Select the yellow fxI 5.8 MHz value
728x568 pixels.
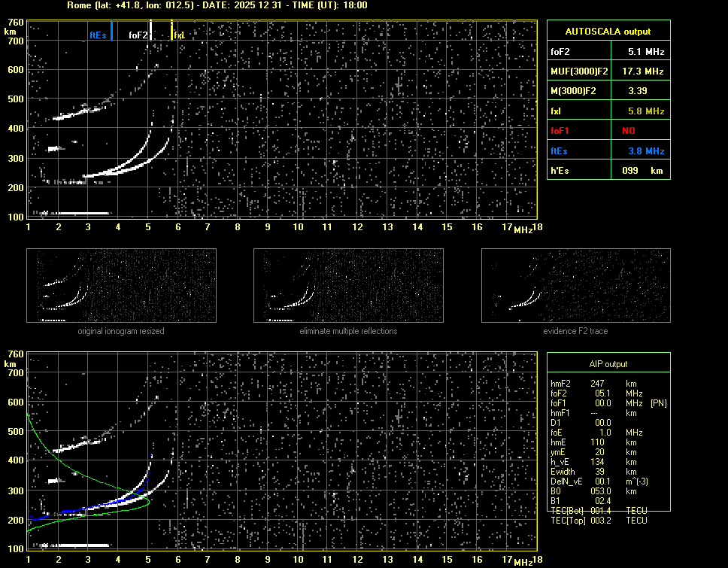coord(645,111)
